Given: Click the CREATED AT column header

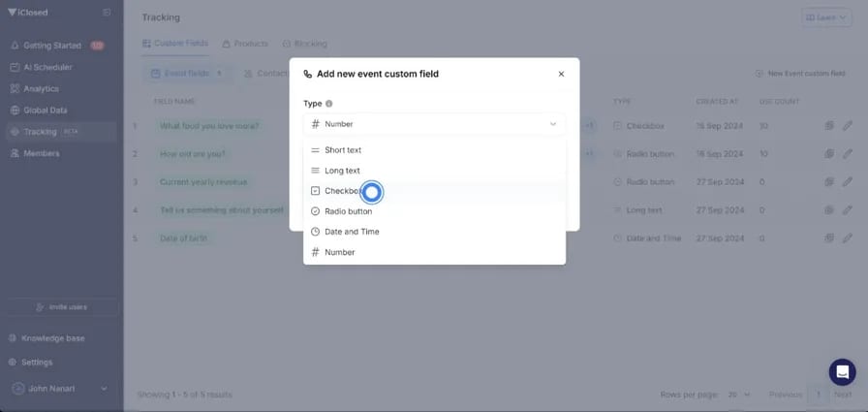Looking at the screenshot, I should coord(717,102).
